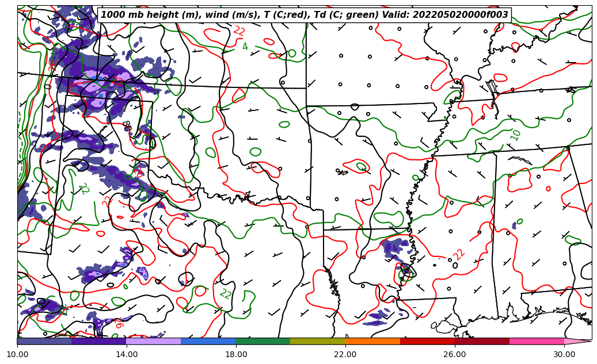Click the green dewpoint contour label 4
597x364 pixels.
pyautogui.click(x=245, y=47)
